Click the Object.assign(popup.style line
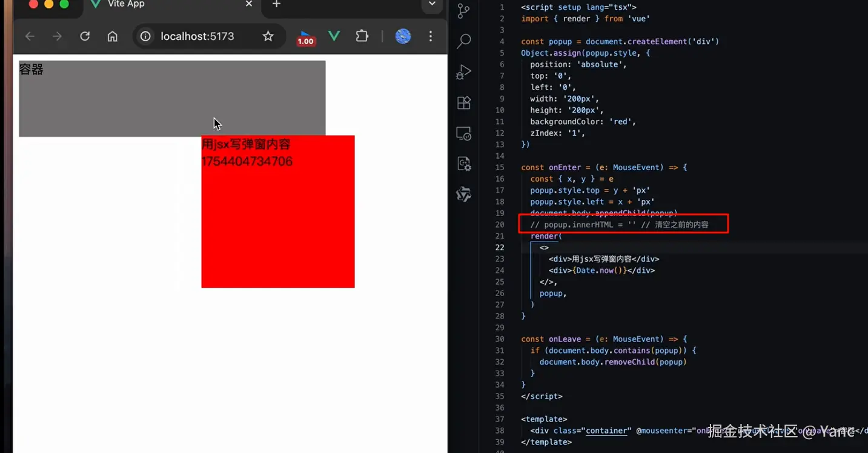The width and height of the screenshot is (868, 453). click(x=585, y=53)
